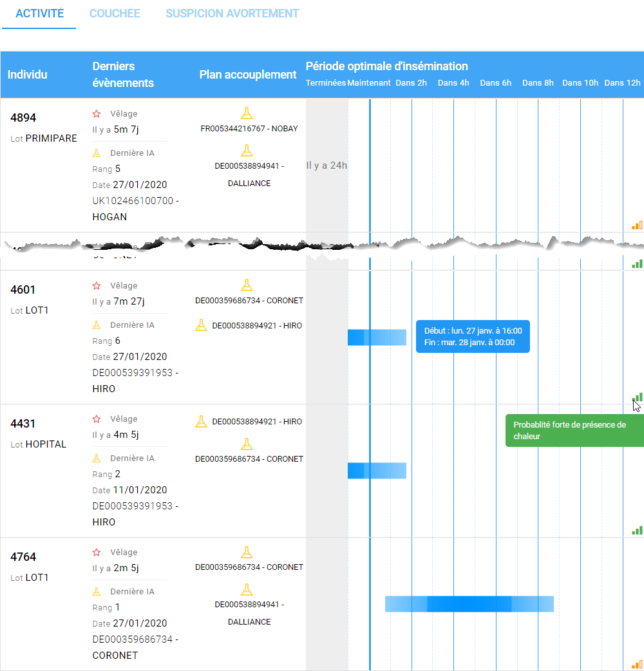Click the Dans 12h time label

point(622,83)
